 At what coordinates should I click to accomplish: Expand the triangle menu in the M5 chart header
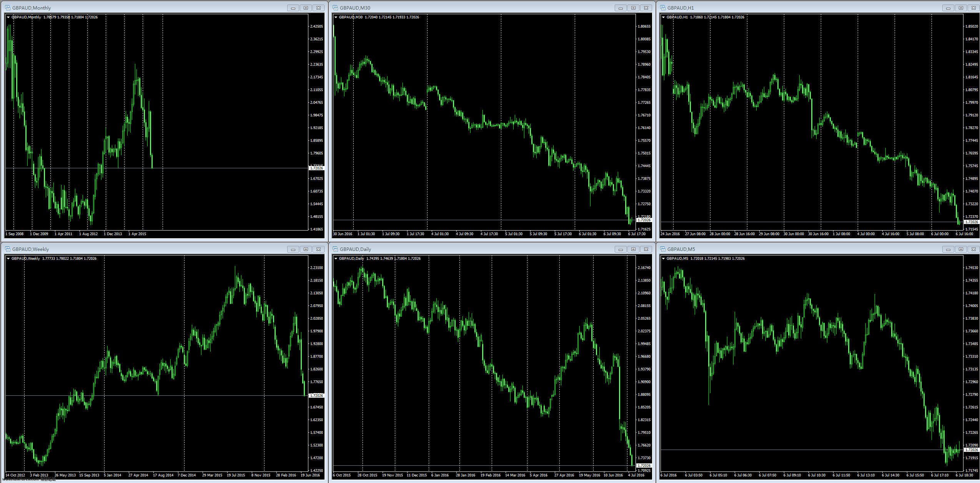click(x=664, y=259)
